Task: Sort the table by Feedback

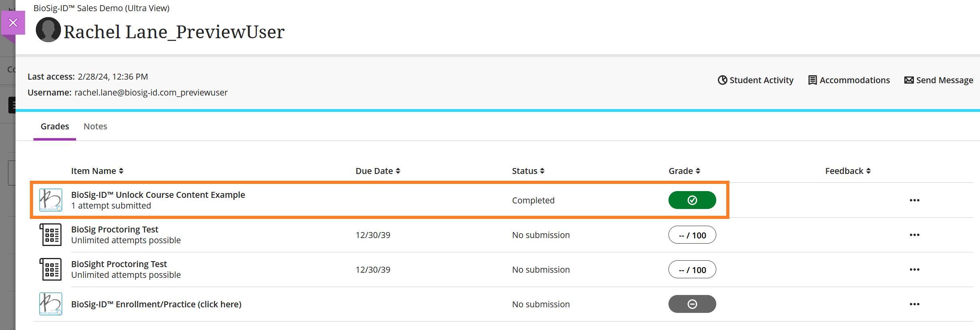Action: [848, 171]
